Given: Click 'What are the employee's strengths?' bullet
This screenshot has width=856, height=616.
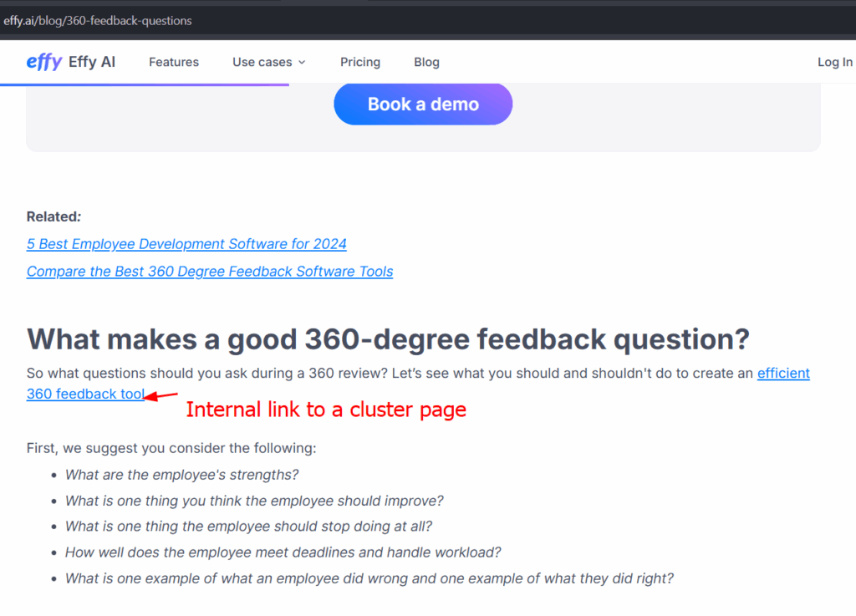Looking at the screenshot, I should point(181,475).
